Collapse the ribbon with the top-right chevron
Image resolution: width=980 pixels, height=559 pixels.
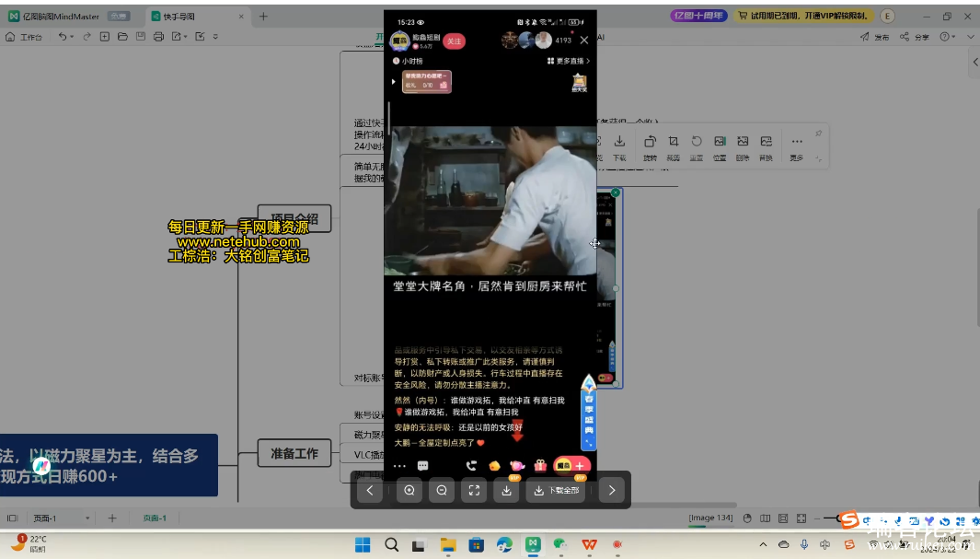(x=970, y=37)
